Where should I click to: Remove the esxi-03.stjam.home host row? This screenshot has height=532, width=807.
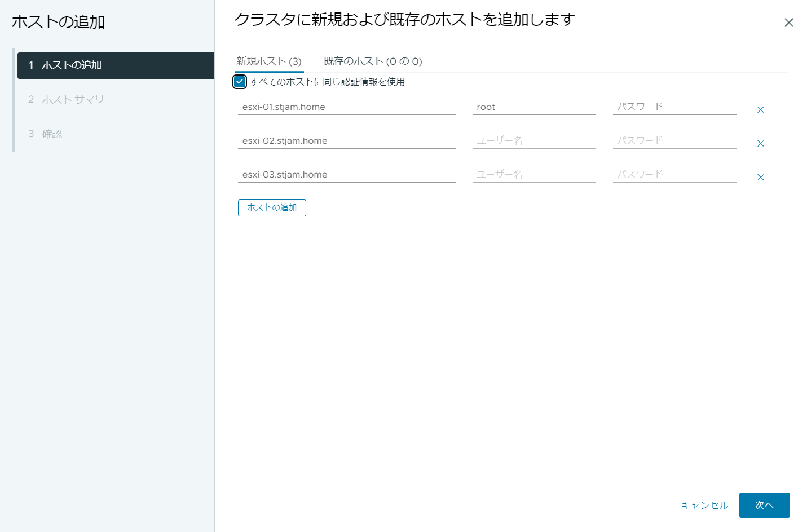tap(760, 178)
